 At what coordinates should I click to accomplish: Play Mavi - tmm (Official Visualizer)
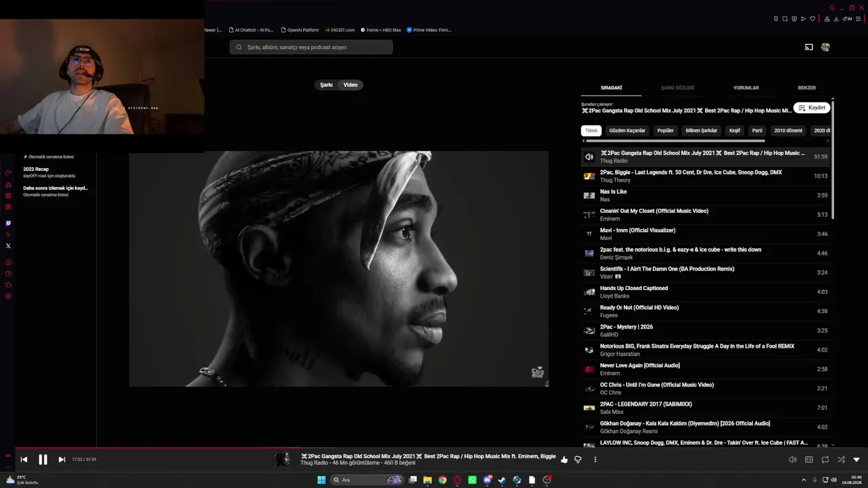(705, 234)
